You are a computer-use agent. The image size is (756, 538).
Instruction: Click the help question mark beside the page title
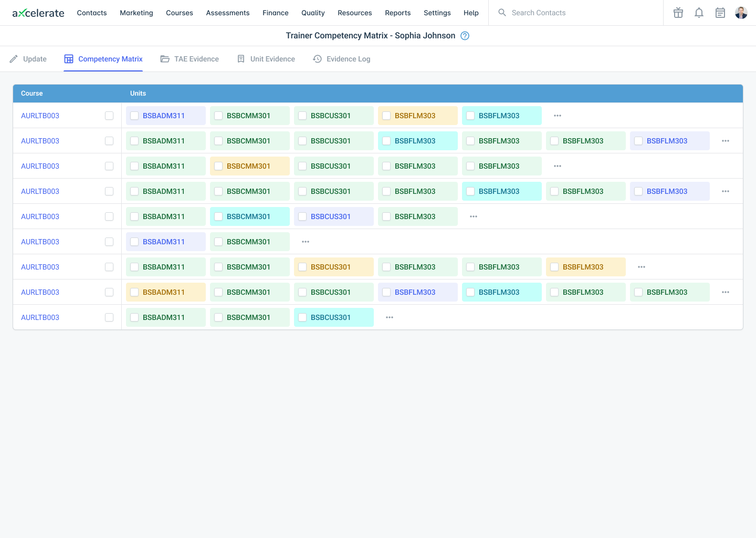tap(465, 36)
